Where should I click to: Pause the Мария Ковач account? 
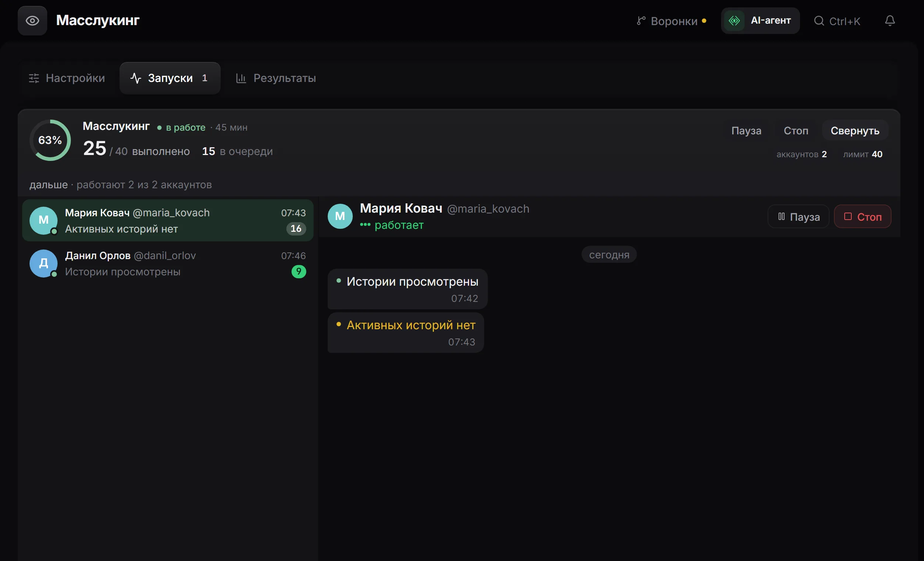(x=799, y=217)
